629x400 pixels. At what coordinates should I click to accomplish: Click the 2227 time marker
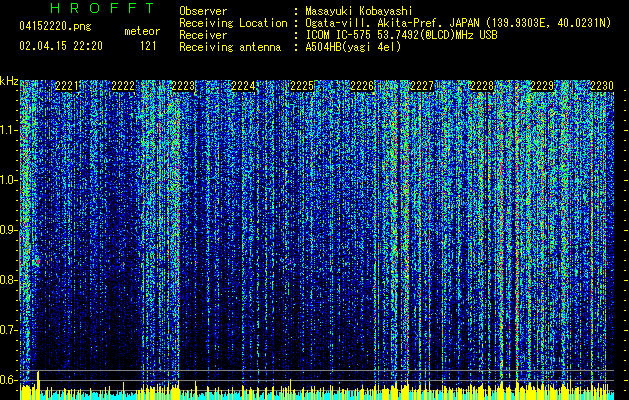422,86
